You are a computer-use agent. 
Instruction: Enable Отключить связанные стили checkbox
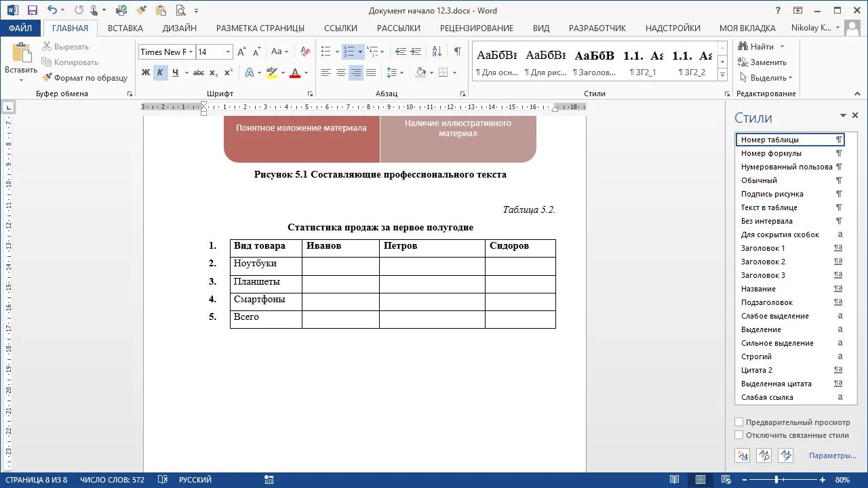(x=739, y=435)
